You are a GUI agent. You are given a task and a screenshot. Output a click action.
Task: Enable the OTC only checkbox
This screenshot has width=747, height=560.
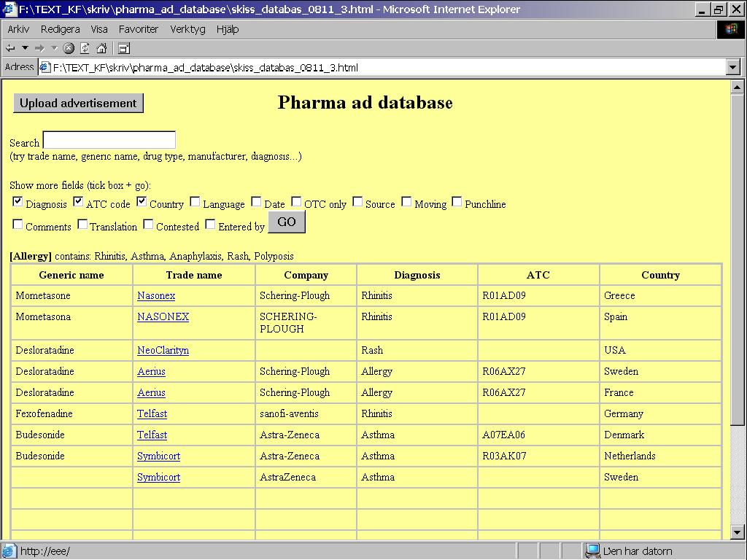[296, 201]
